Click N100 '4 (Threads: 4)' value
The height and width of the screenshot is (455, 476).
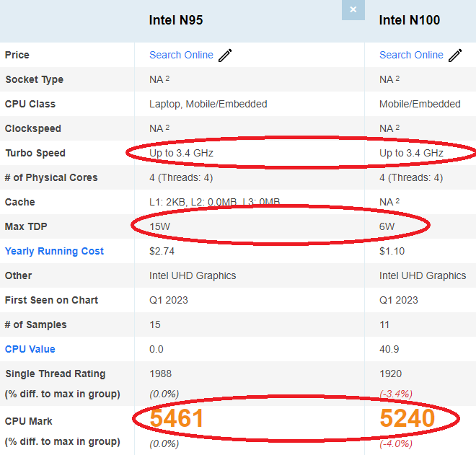(411, 177)
